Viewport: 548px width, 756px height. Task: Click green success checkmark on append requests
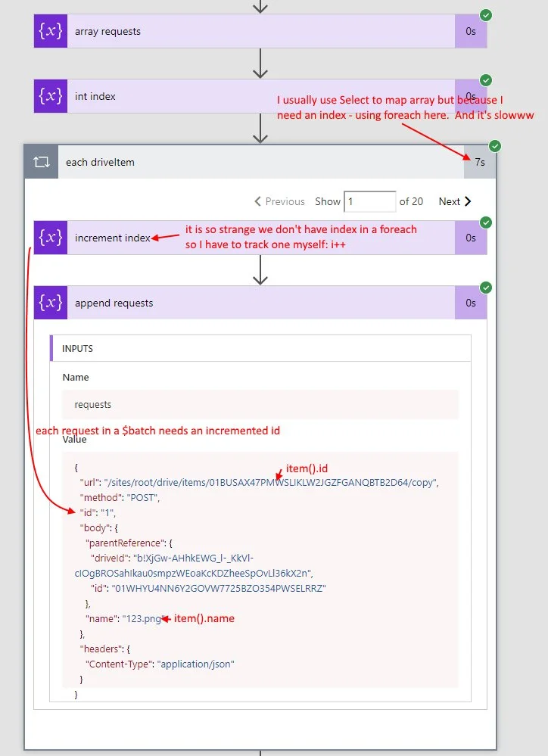coord(486,288)
